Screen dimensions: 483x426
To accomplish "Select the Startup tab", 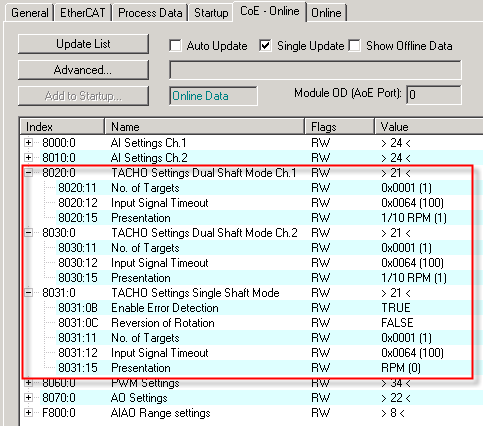I will tap(211, 13).
